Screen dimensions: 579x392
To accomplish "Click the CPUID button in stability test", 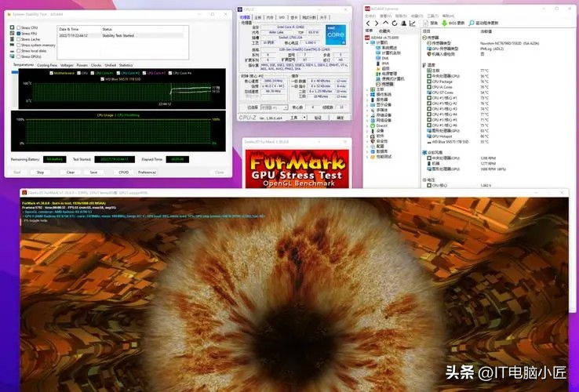I will click(124, 172).
